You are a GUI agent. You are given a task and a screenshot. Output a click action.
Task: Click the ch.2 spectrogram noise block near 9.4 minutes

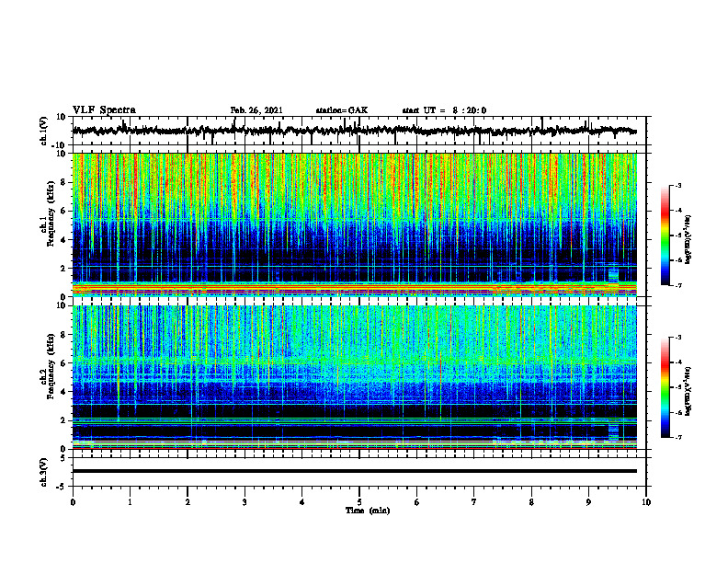coord(614,431)
